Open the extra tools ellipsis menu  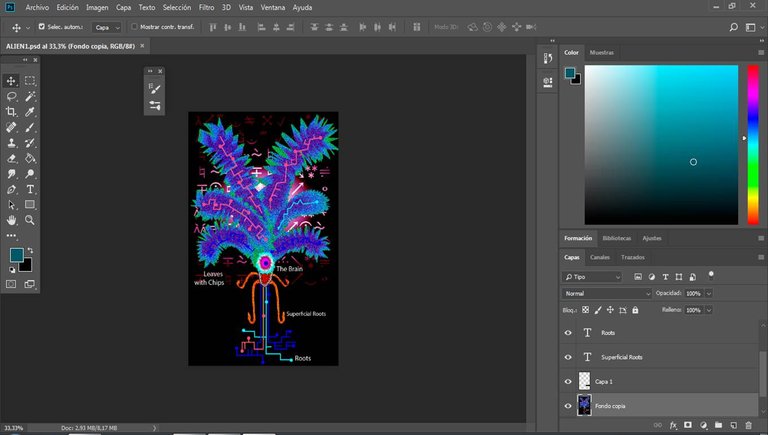[x=11, y=236]
